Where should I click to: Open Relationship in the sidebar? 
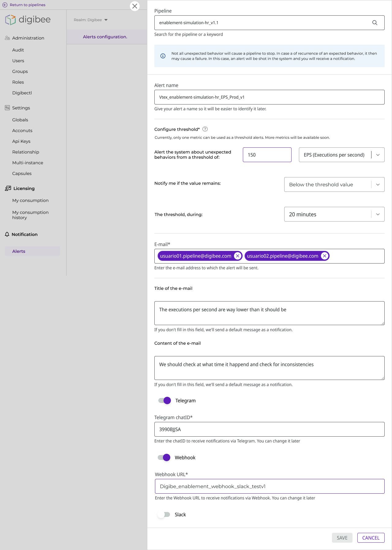click(x=26, y=152)
